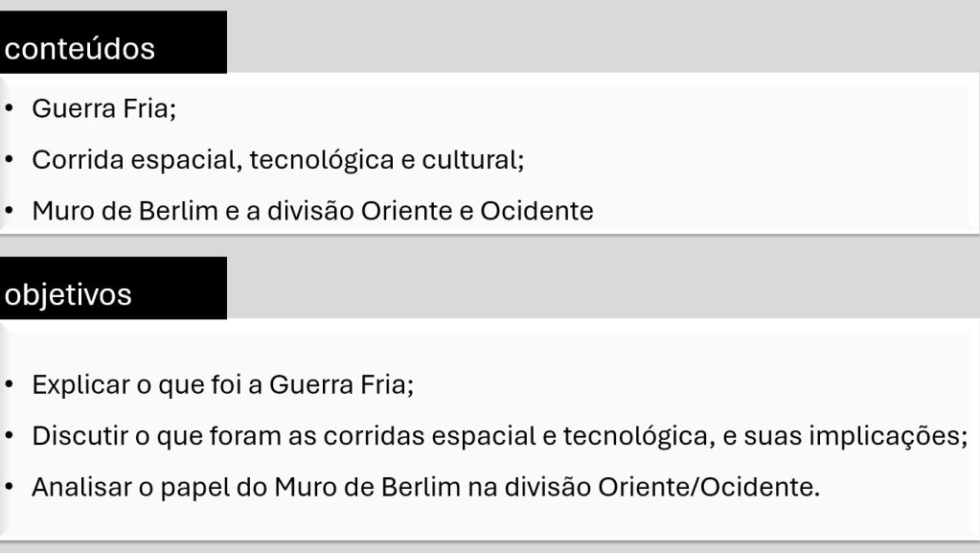Click the black "objetivos" heading box

[113, 288]
